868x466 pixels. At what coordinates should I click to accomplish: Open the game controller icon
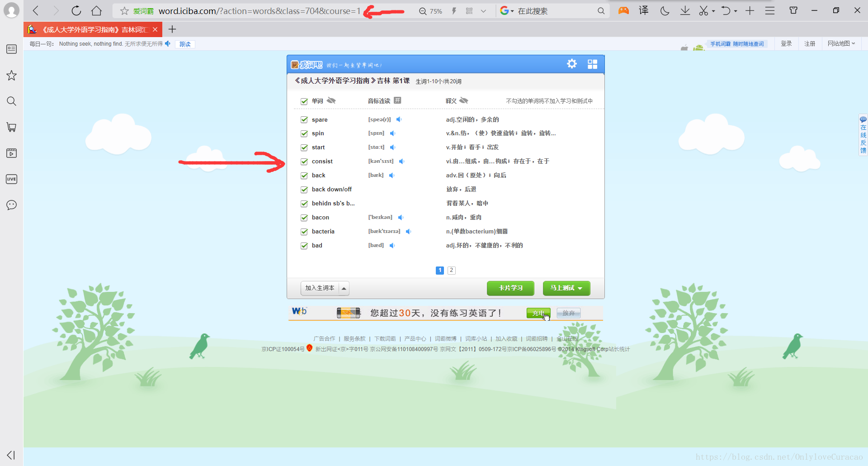pos(623,10)
